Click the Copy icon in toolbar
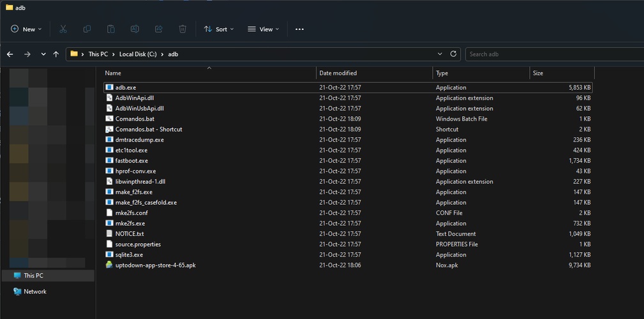Image resolution: width=644 pixels, height=319 pixels. coord(87,29)
